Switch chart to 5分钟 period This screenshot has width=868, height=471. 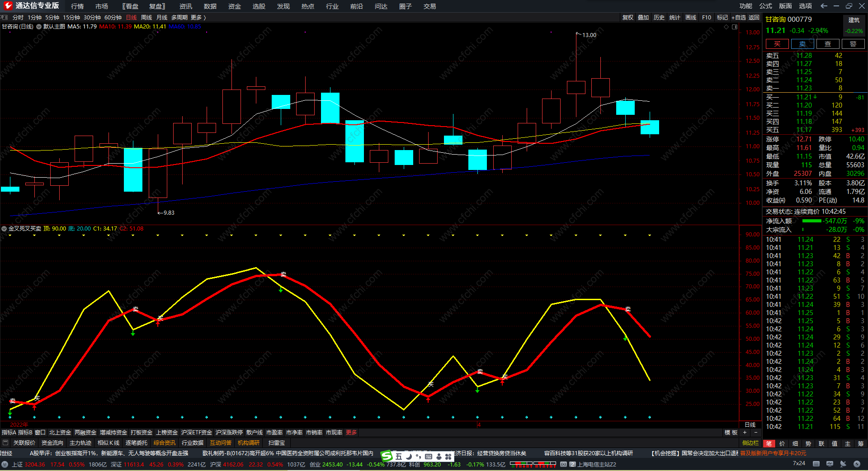52,17
